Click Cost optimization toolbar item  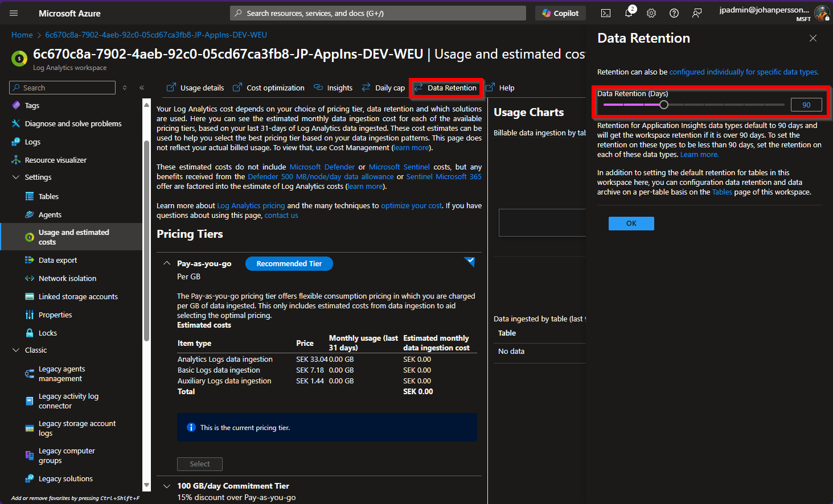pyautogui.click(x=269, y=88)
